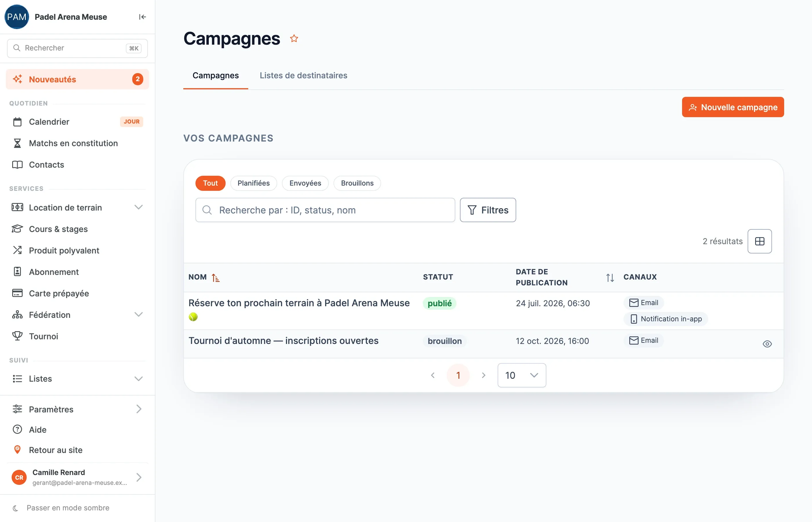This screenshot has width=812, height=522.
Task: Click the Cours & stages graduation cap icon
Action: tap(17, 229)
